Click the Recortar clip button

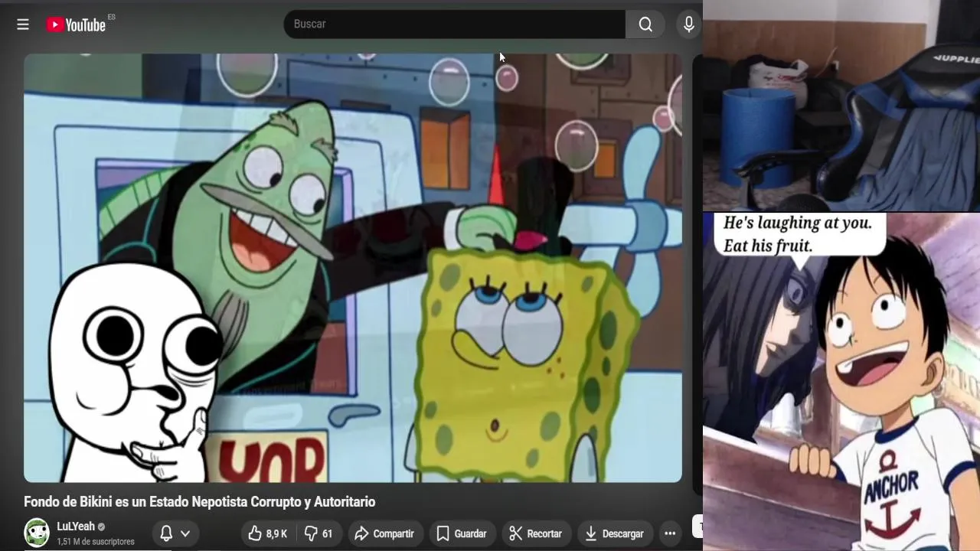click(536, 533)
